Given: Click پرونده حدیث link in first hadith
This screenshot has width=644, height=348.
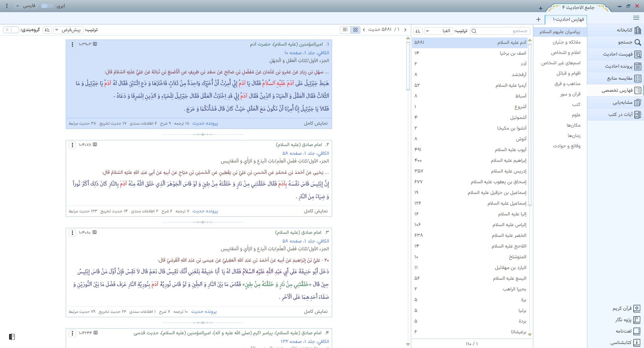Looking at the screenshot, I should tap(205, 123).
